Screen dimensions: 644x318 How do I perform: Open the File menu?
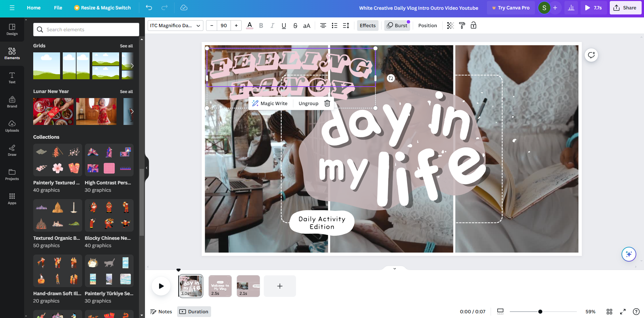[58, 8]
